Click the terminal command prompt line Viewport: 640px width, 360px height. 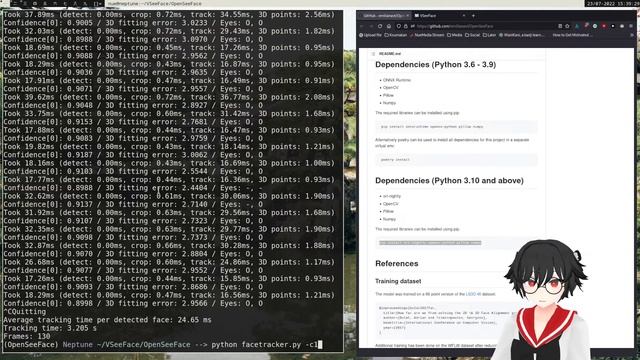pyautogui.click(x=163, y=345)
